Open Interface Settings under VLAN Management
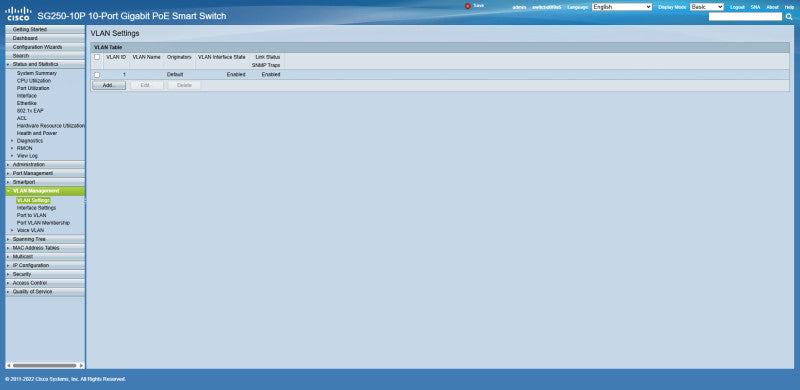The image size is (800, 390). [x=36, y=208]
